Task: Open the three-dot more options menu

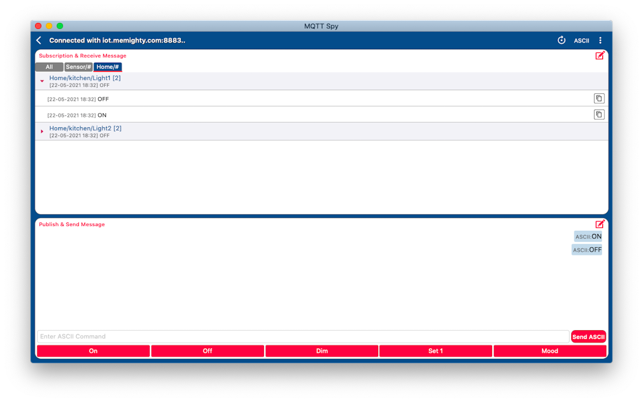Action: 601,41
